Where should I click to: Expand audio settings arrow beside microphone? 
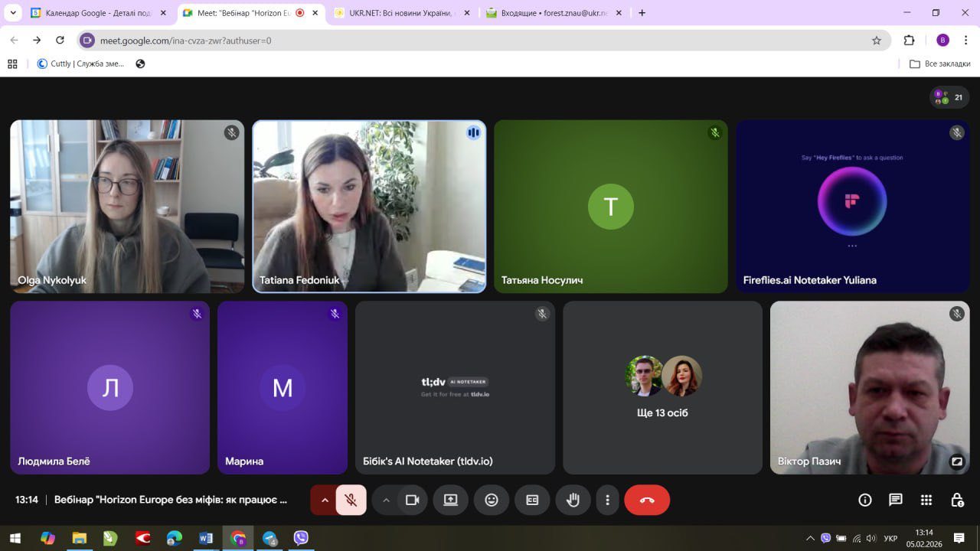(325, 500)
